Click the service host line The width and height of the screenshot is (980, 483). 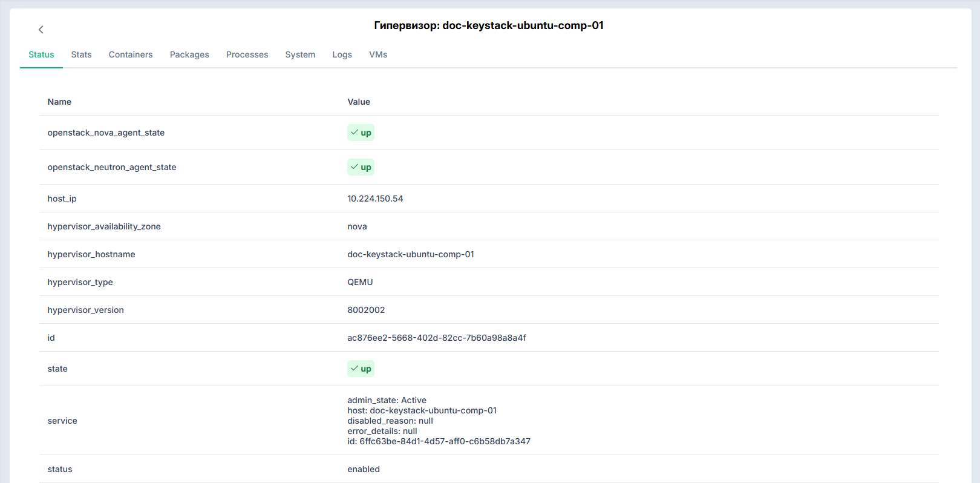click(422, 410)
